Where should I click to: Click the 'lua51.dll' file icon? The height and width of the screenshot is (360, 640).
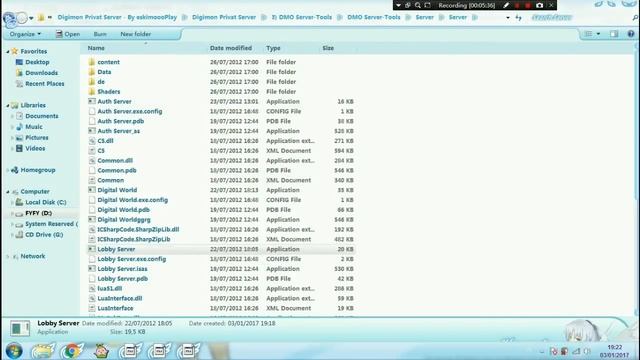click(92, 289)
